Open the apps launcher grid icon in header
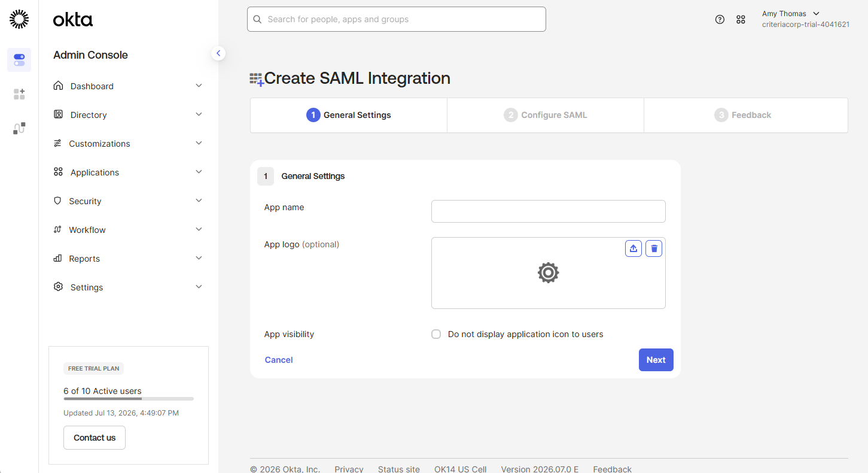The image size is (868, 473). click(741, 19)
